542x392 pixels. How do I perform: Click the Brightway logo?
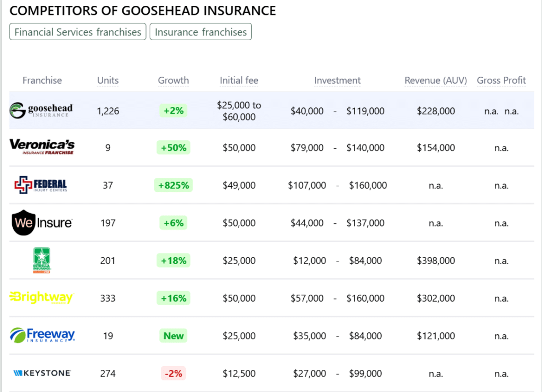41,297
